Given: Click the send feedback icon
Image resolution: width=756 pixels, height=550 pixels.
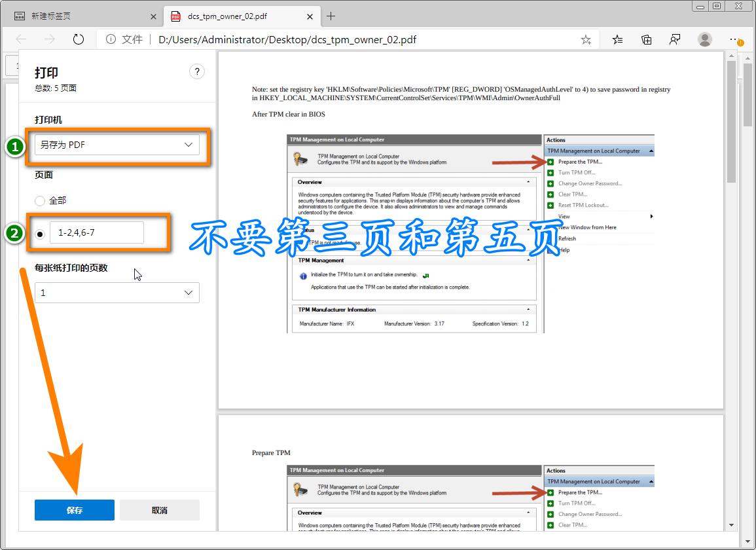Looking at the screenshot, I should pos(675,39).
